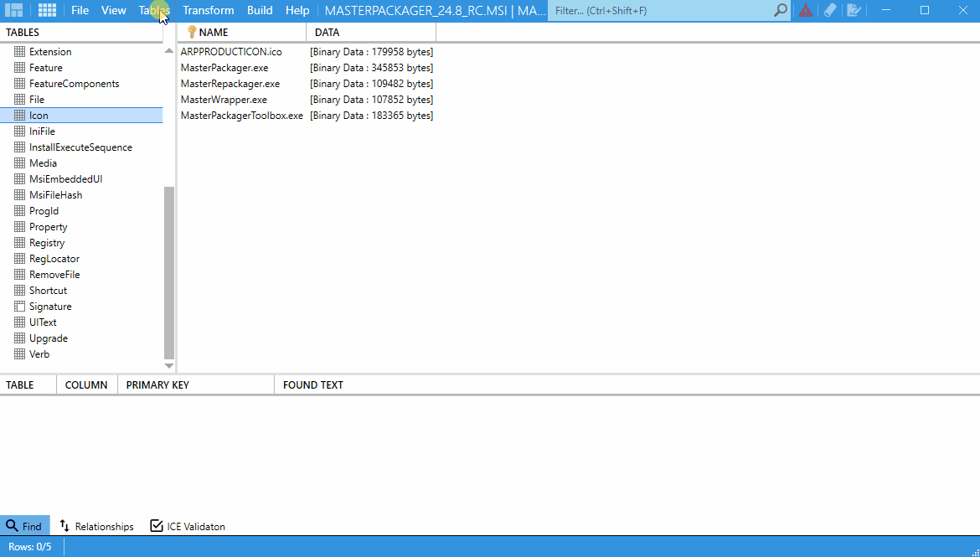This screenshot has height=557, width=980.
Task: Select the ARPPRODUCTICON.ico row name
Action: [x=231, y=52]
